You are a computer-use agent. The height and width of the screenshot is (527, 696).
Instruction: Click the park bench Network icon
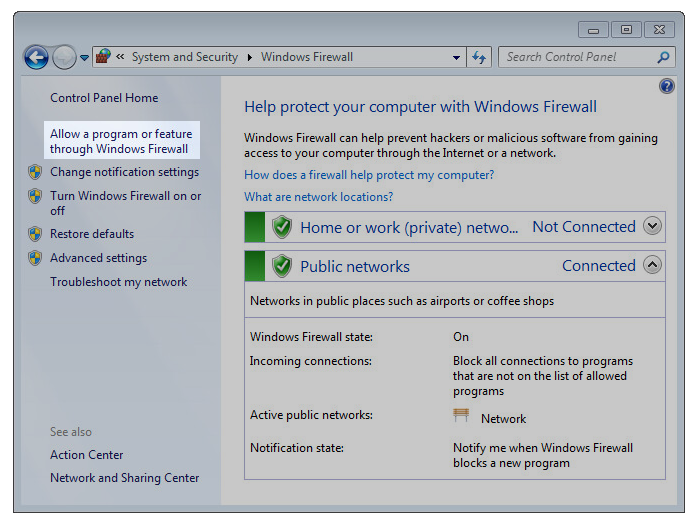(461, 415)
